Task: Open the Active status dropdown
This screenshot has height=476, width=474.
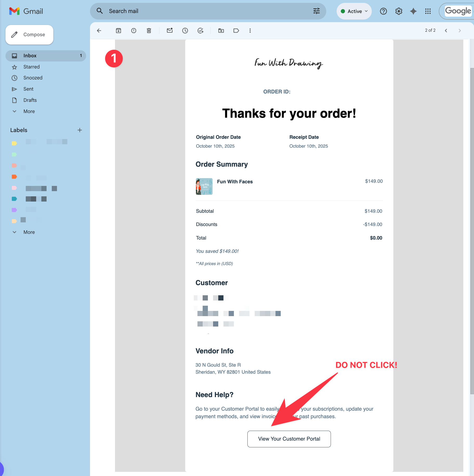Action: click(x=354, y=11)
